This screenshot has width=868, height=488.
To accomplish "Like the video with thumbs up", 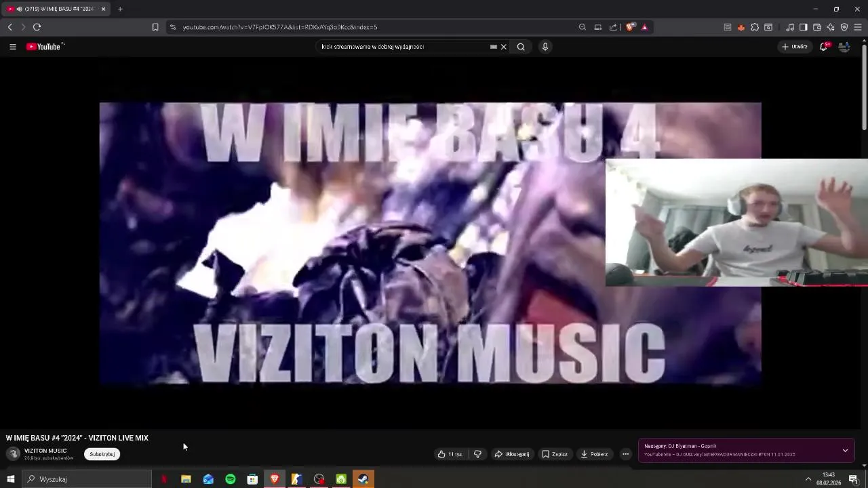I will (x=450, y=454).
